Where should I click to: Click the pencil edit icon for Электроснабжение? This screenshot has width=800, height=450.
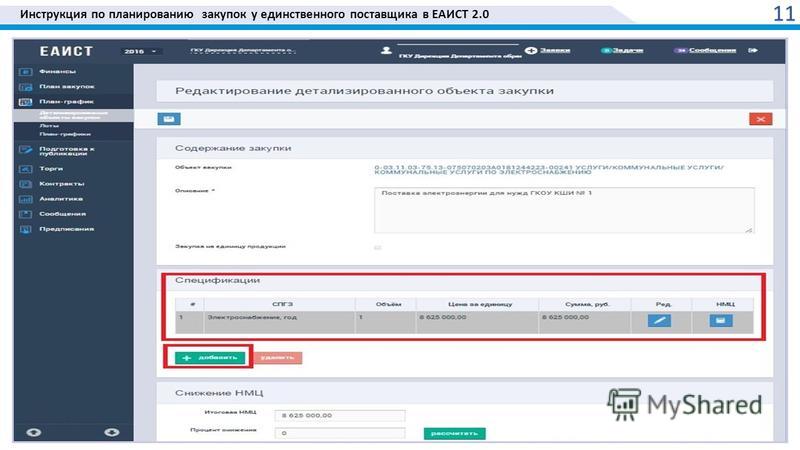659,320
